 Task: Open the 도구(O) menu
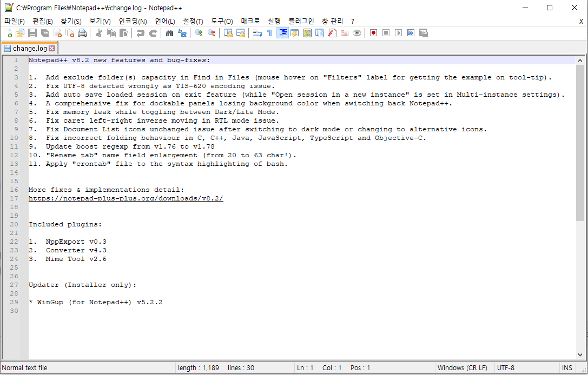pos(222,22)
